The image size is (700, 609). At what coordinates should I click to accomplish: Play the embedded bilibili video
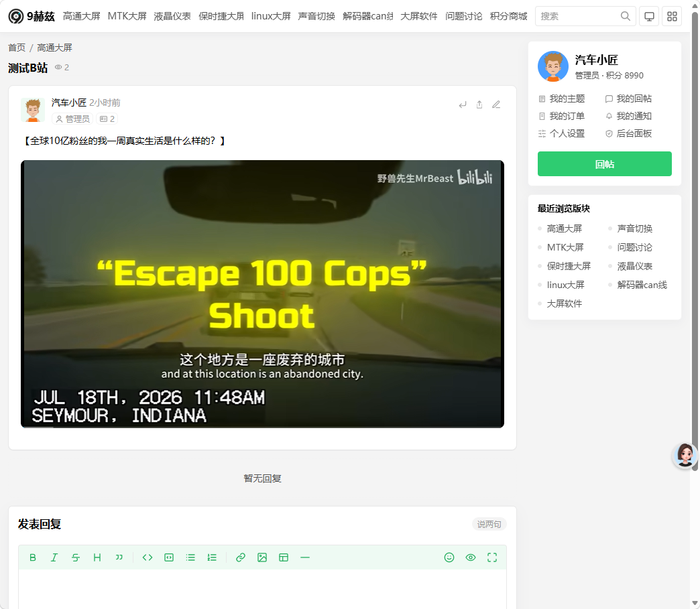click(x=263, y=294)
